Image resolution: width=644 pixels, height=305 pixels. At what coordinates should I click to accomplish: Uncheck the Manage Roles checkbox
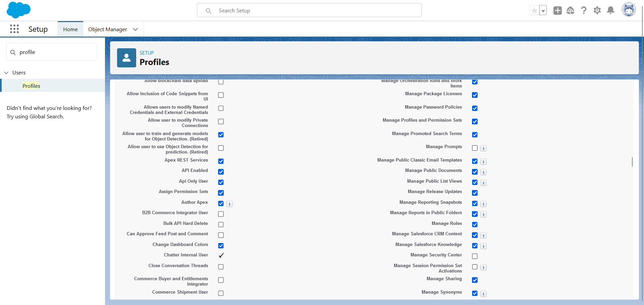pyautogui.click(x=475, y=225)
